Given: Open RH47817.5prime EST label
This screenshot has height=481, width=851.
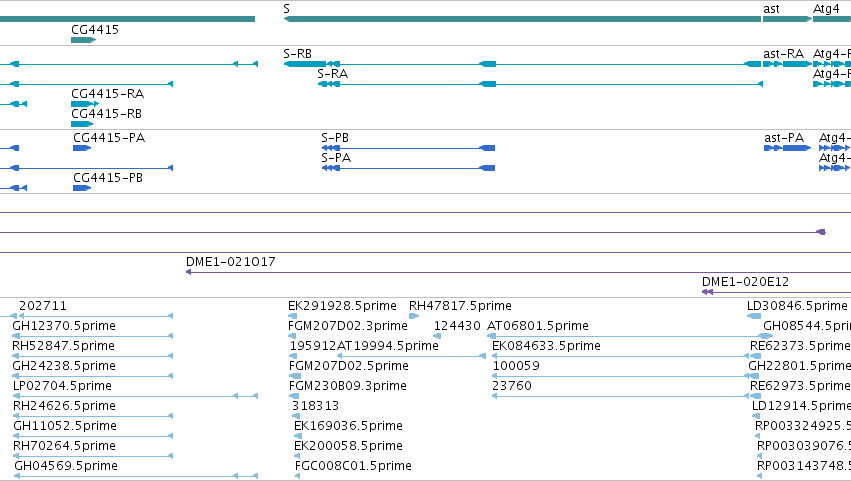Looking at the screenshot, I should click(460, 306).
